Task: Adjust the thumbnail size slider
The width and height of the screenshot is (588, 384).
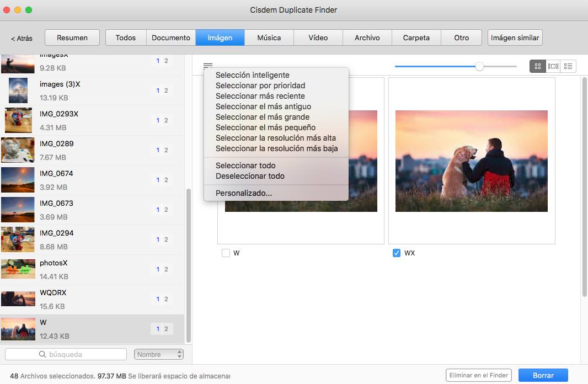Action: pyautogui.click(x=479, y=66)
